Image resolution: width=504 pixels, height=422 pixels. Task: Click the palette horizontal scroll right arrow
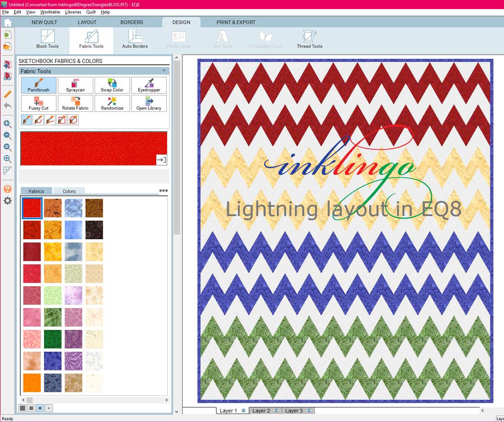[166, 400]
